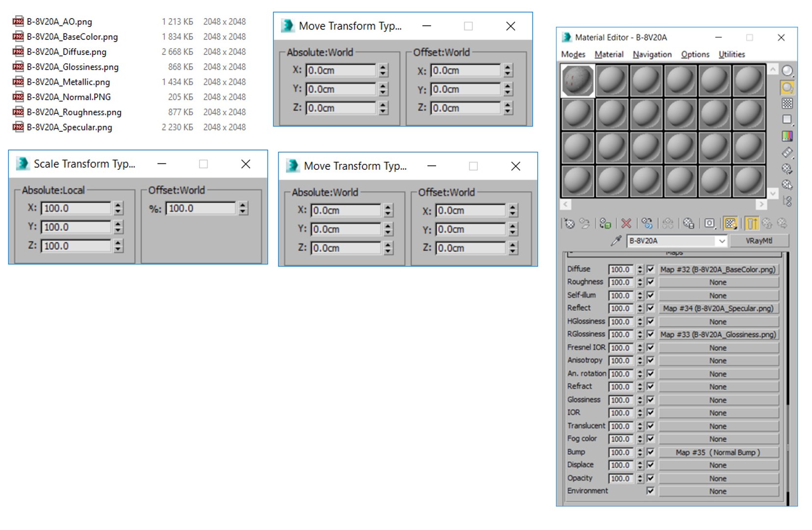Image resolution: width=812 pixels, height=530 pixels.
Task: Click the VRayMtl material type button
Action: pos(759,241)
